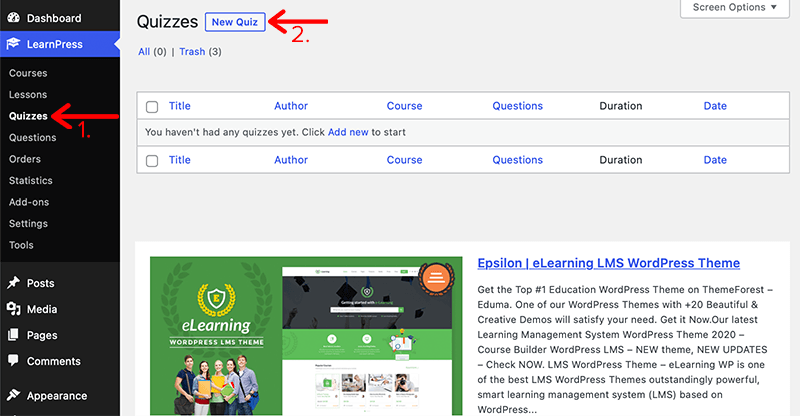
Task: Click the Posts pushpin icon
Action: click(x=14, y=283)
